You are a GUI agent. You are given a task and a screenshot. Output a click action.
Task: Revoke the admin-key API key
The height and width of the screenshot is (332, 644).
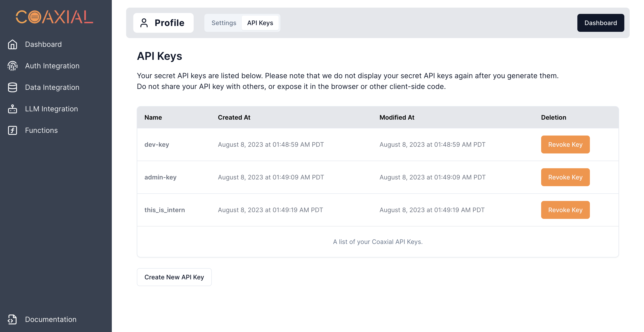565,177
